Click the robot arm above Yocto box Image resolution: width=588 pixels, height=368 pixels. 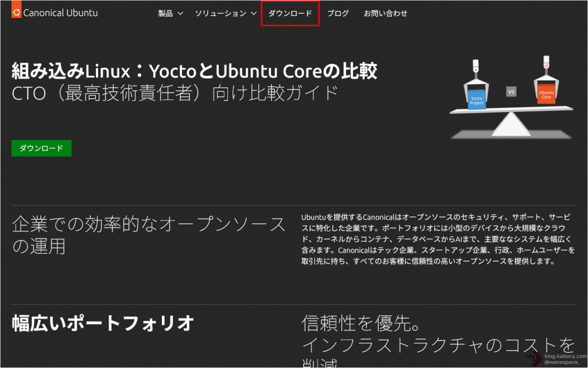click(x=475, y=70)
